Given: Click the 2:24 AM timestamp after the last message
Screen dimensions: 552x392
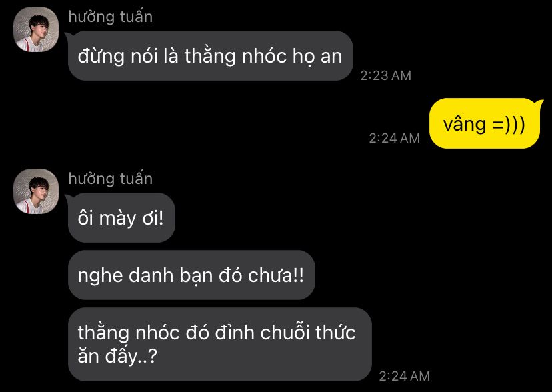Looking at the screenshot, I should (x=405, y=376).
